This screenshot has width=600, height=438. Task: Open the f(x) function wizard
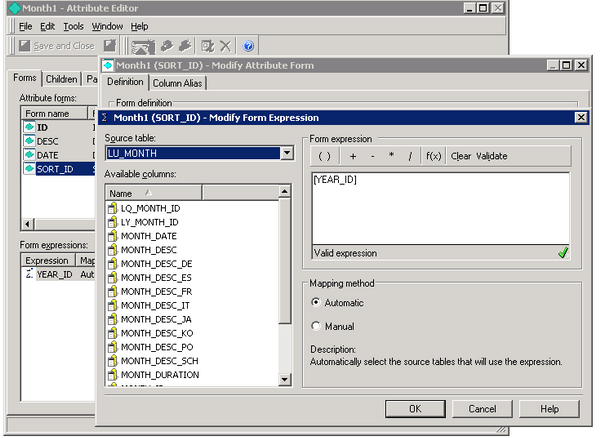(x=434, y=156)
